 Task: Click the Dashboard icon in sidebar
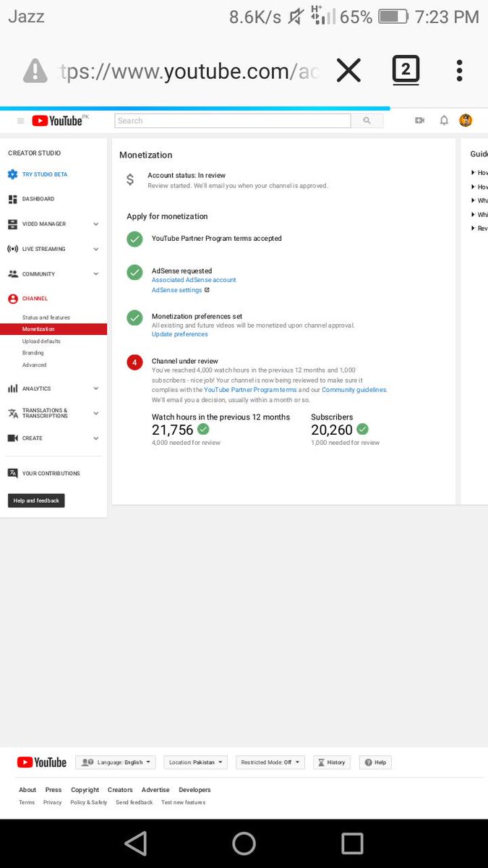[12, 199]
